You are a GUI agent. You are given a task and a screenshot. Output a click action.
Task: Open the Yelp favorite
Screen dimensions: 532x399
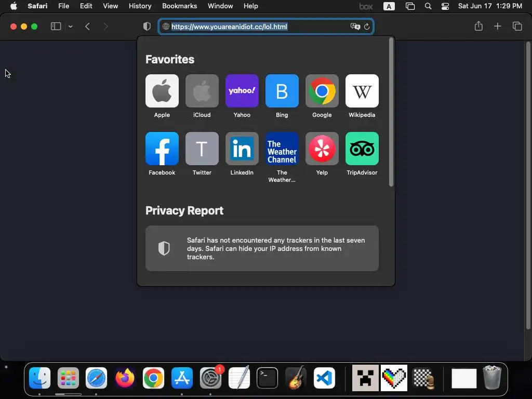click(x=322, y=149)
